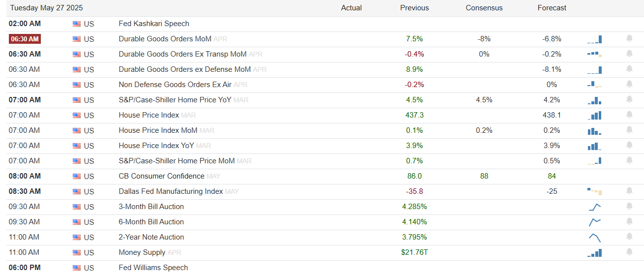Expand the Non Defense Goods Orders Ex Air row
The height and width of the screenshot is (274, 644).
click(325, 85)
